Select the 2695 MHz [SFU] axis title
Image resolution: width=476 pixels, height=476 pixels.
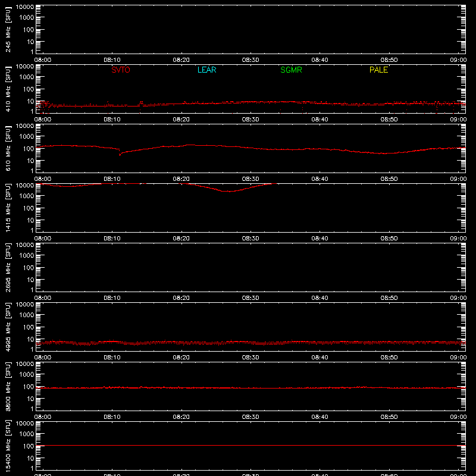click(8, 267)
